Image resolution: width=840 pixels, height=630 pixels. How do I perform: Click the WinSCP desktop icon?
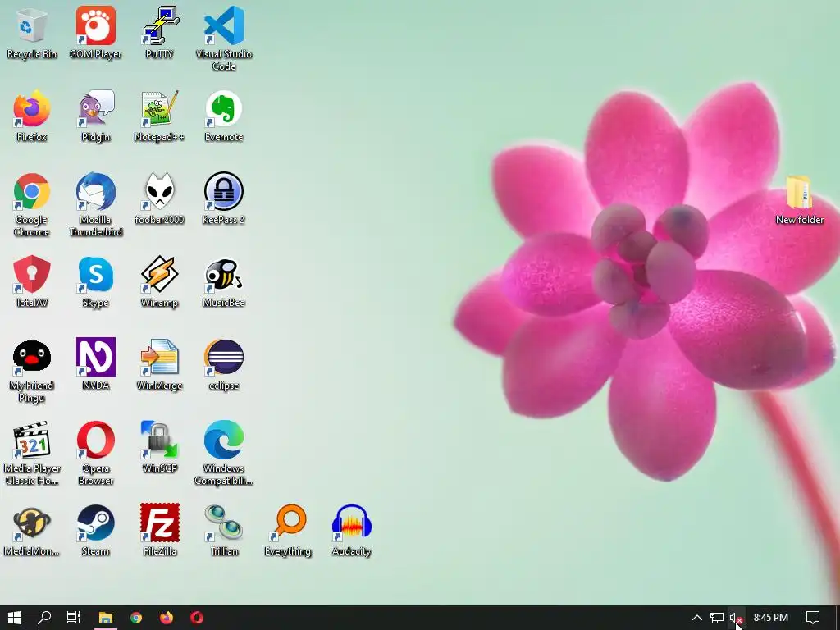[x=160, y=448]
